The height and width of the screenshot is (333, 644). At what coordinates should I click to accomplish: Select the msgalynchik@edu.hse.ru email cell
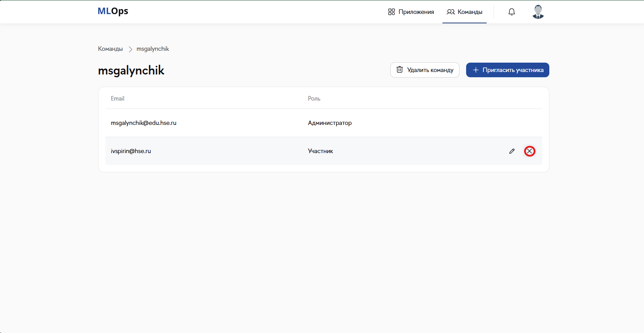pos(143,123)
